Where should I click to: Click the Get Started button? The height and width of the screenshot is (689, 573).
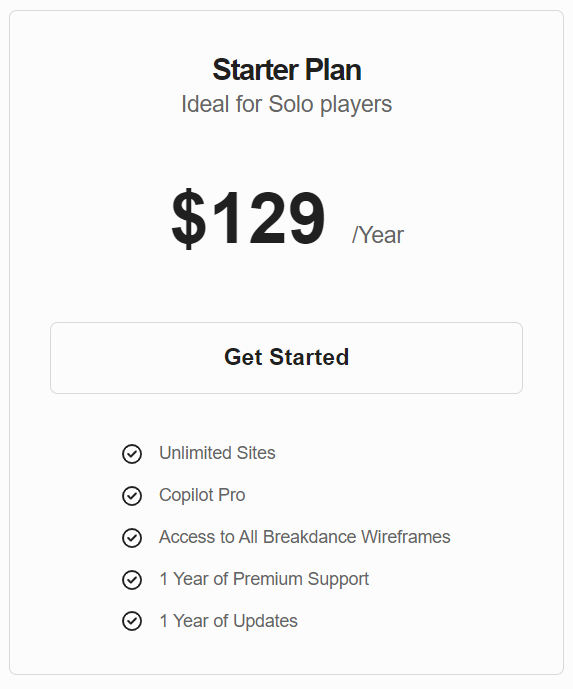[x=286, y=358]
